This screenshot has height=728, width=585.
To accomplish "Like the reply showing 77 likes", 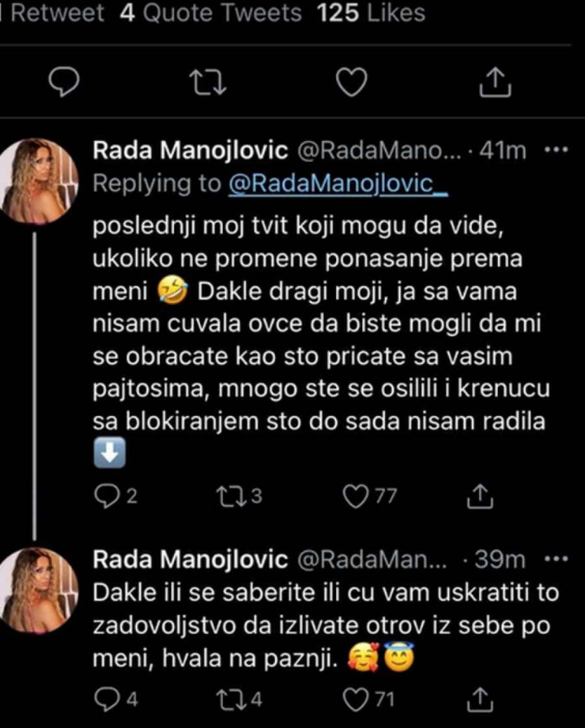I will pyautogui.click(x=354, y=495).
